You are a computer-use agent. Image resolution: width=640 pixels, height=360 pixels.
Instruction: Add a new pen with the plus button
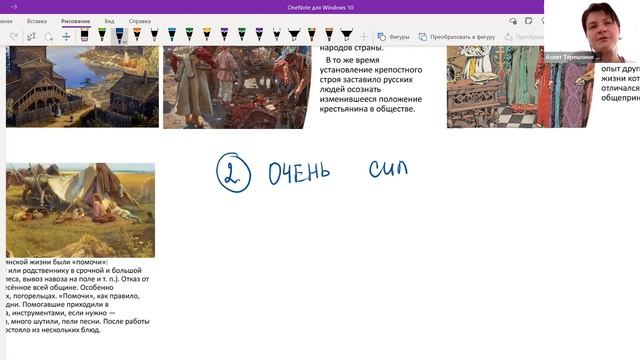[x=364, y=37]
